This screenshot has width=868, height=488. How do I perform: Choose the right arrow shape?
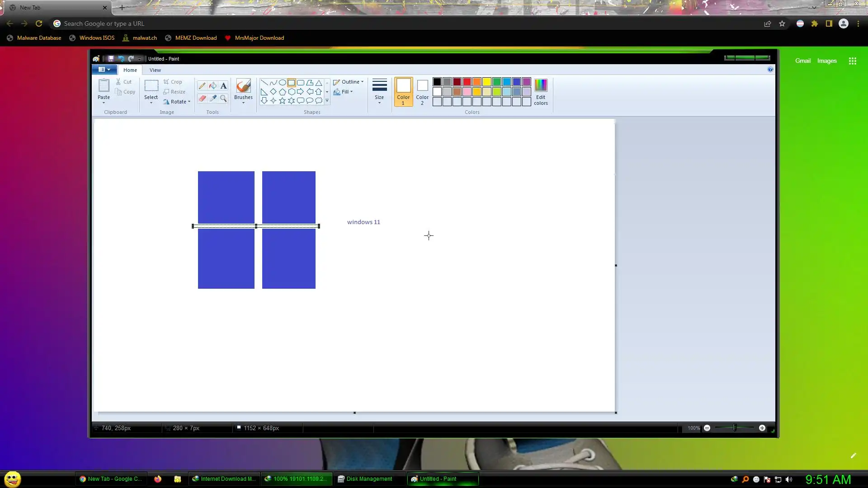pos(300,92)
